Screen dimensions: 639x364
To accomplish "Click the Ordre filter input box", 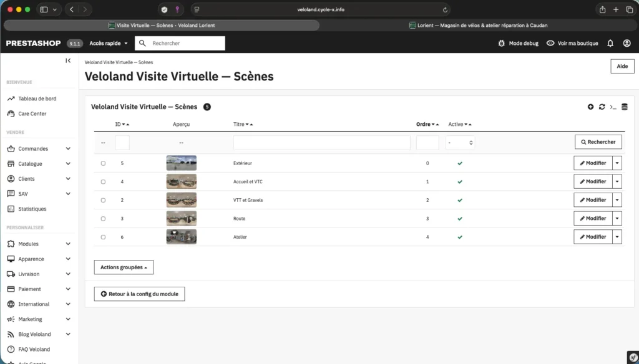I will click(x=427, y=143).
